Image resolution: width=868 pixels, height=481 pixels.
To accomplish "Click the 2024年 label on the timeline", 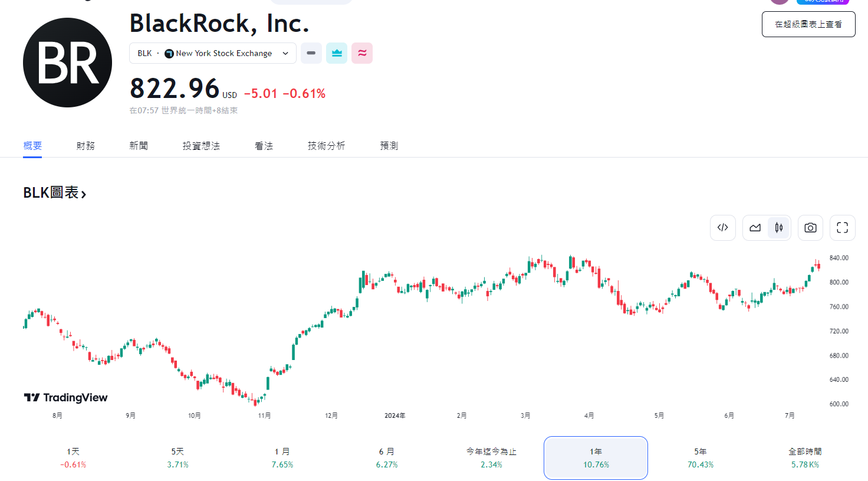I will [x=395, y=415].
